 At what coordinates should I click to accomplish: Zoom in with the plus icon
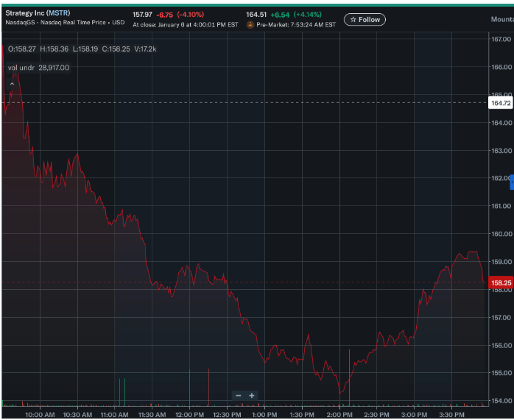[252, 396]
